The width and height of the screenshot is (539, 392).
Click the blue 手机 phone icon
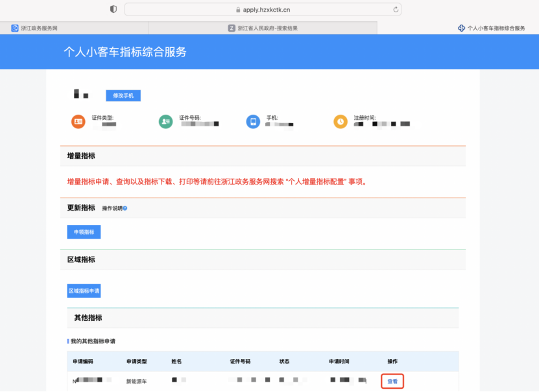253,121
